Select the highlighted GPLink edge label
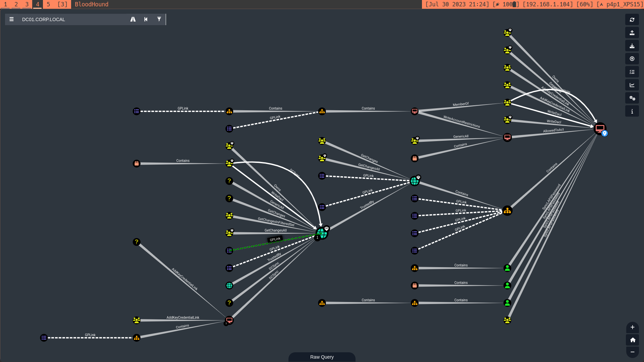Screen dimensions: 644x362 point(275,239)
